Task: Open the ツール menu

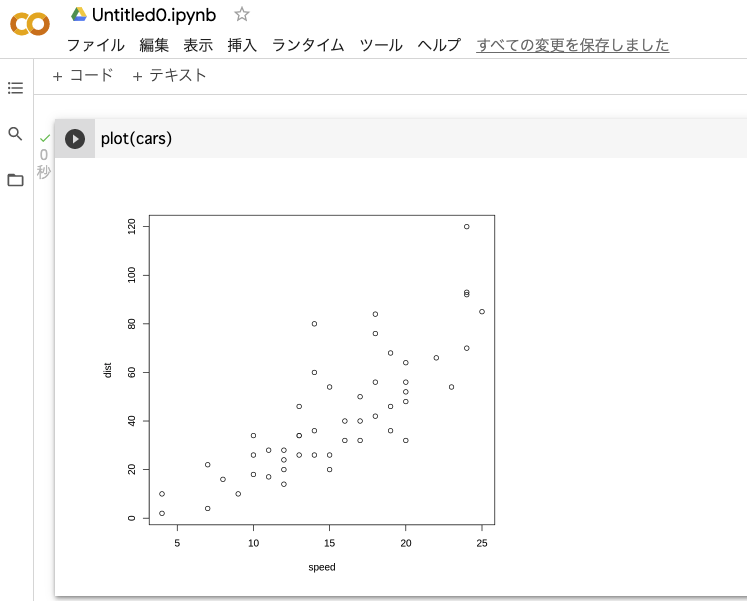Action: [x=380, y=45]
